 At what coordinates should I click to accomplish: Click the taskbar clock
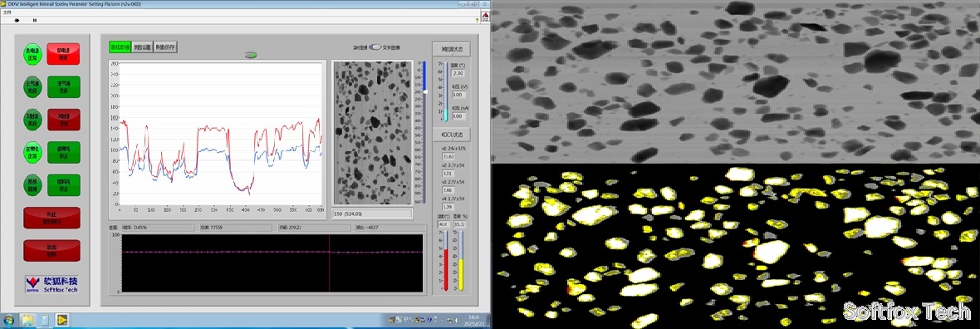(x=474, y=320)
